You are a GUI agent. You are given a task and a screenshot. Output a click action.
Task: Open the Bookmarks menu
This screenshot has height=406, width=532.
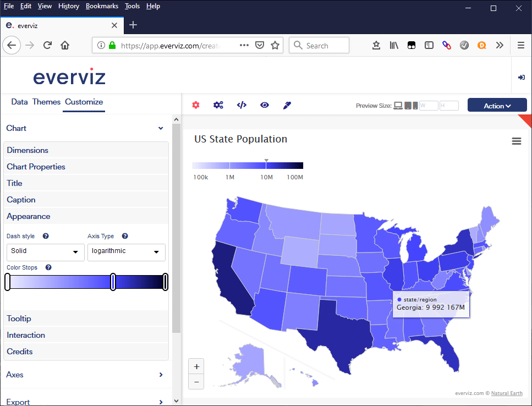[x=102, y=6]
